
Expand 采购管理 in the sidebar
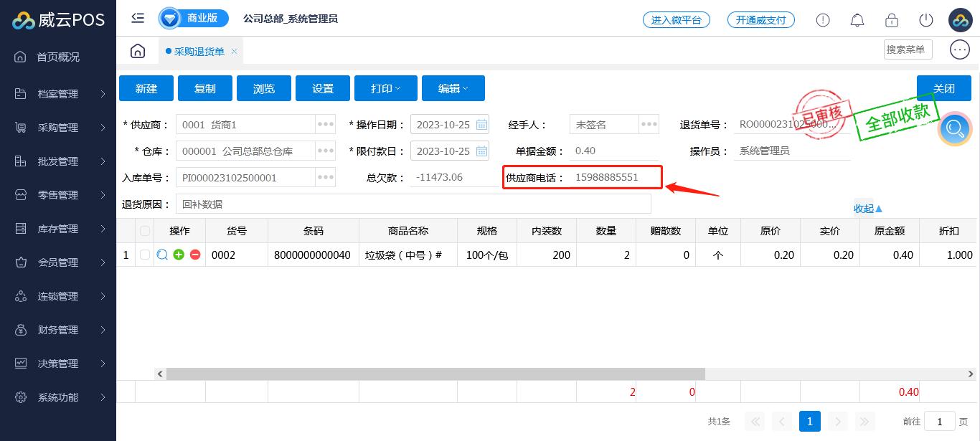point(58,128)
